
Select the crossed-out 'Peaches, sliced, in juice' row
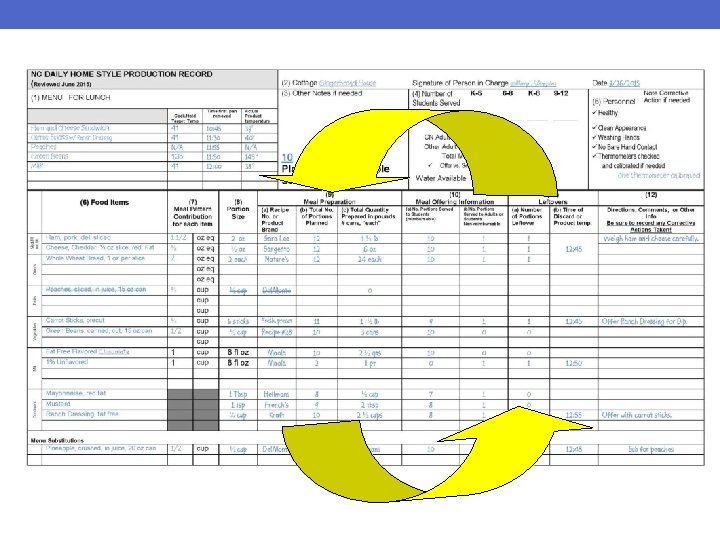96,290
